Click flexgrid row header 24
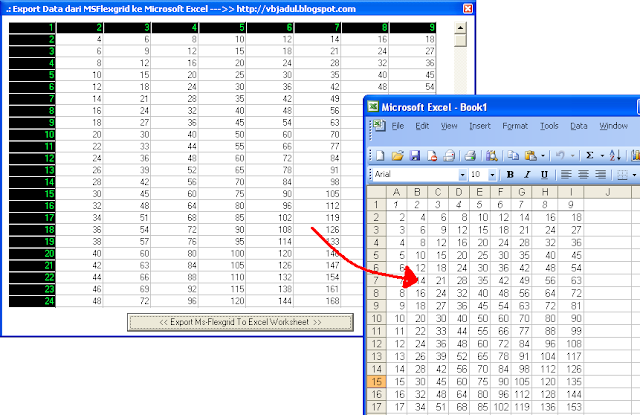Viewport: 640px width, 415px height. pos(32,301)
